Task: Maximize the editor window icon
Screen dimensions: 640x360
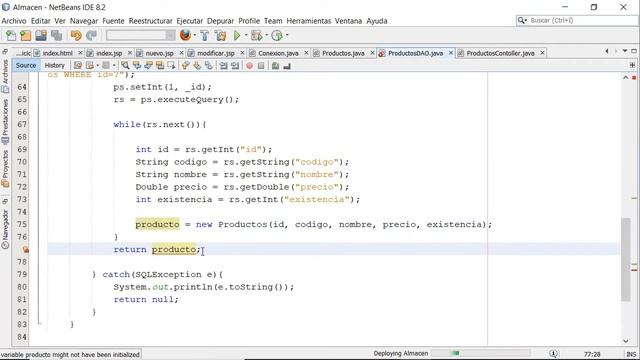Action: point(634,51)
